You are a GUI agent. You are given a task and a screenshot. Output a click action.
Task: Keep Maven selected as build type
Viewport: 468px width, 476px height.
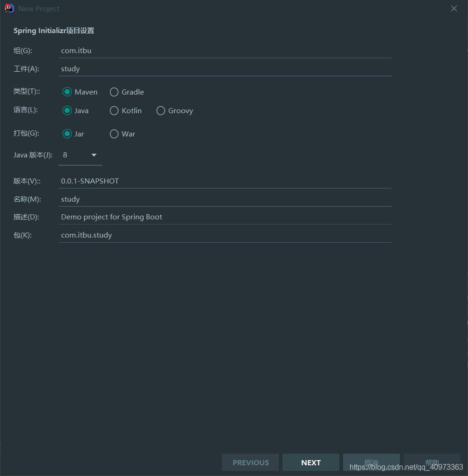(67, 92)
